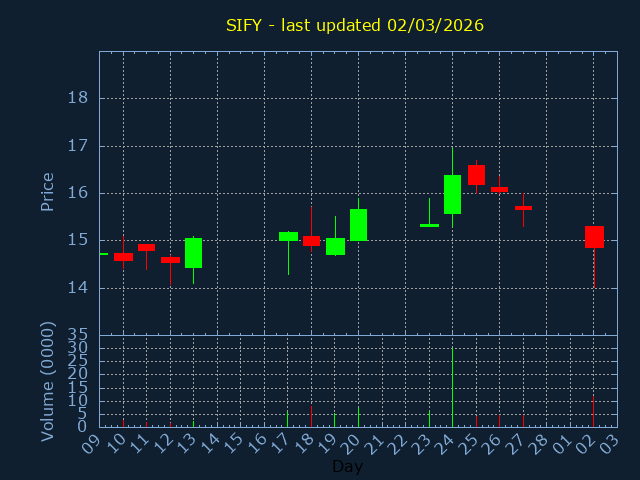Select the tall green candlestick on day 24
This screenshot has width=640, height=480.
click(x=452, y=194)
